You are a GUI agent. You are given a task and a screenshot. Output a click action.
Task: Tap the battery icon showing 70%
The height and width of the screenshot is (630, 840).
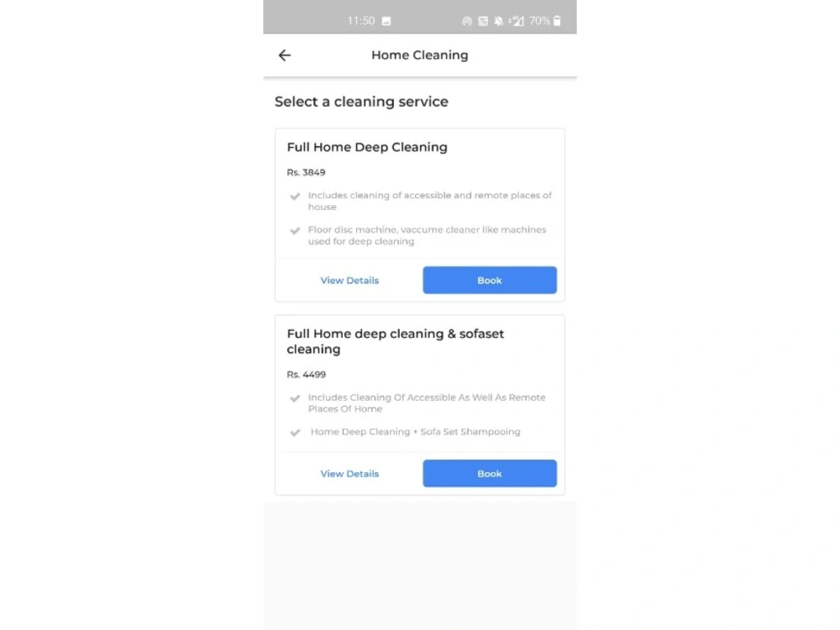click(555, 21)
